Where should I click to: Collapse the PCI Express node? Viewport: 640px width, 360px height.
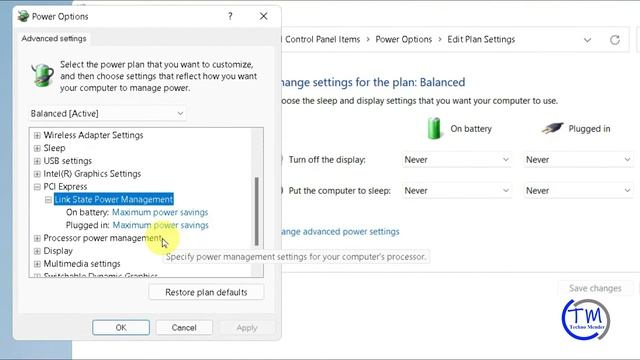[37, 187]
